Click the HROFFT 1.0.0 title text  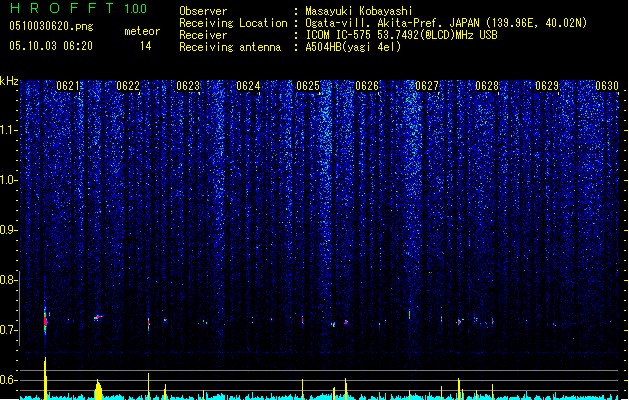tap(79, 8)
